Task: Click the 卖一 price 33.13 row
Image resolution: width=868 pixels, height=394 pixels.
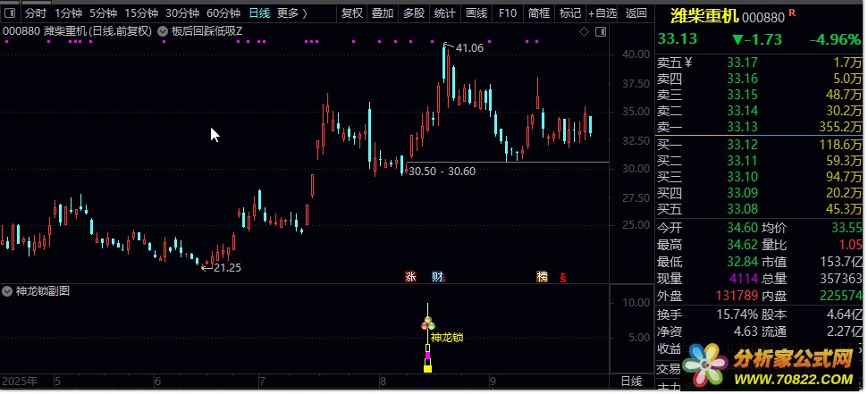Action: pos(759,127)
